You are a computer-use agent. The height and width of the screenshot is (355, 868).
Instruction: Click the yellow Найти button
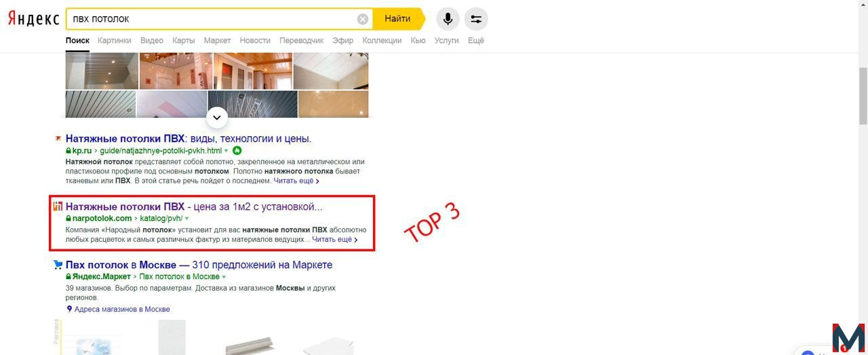coord(398,19)
